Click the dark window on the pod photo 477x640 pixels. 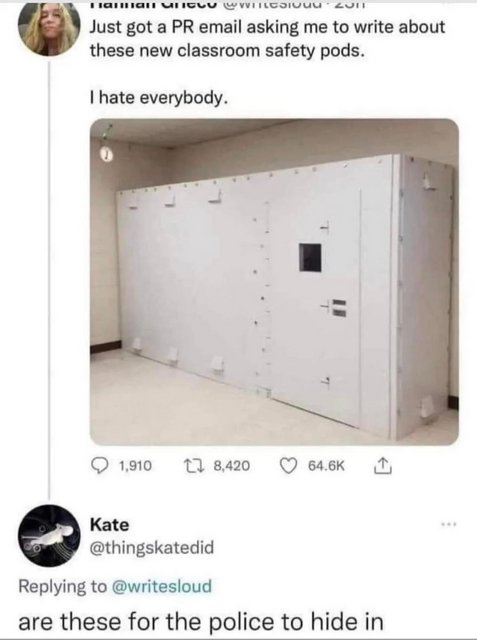(x=310, y=258)
